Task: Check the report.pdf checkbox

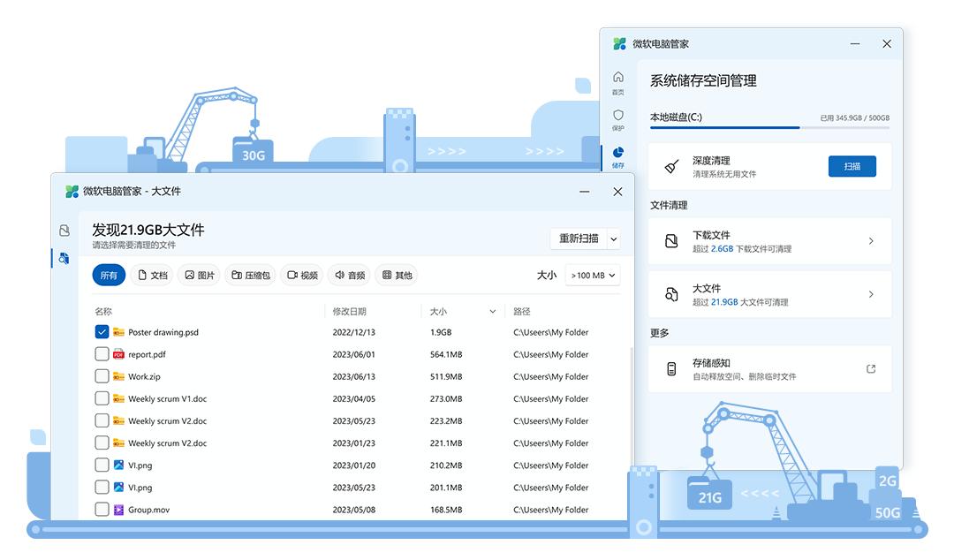Action: pyautogui.click(x=102, y=354)
